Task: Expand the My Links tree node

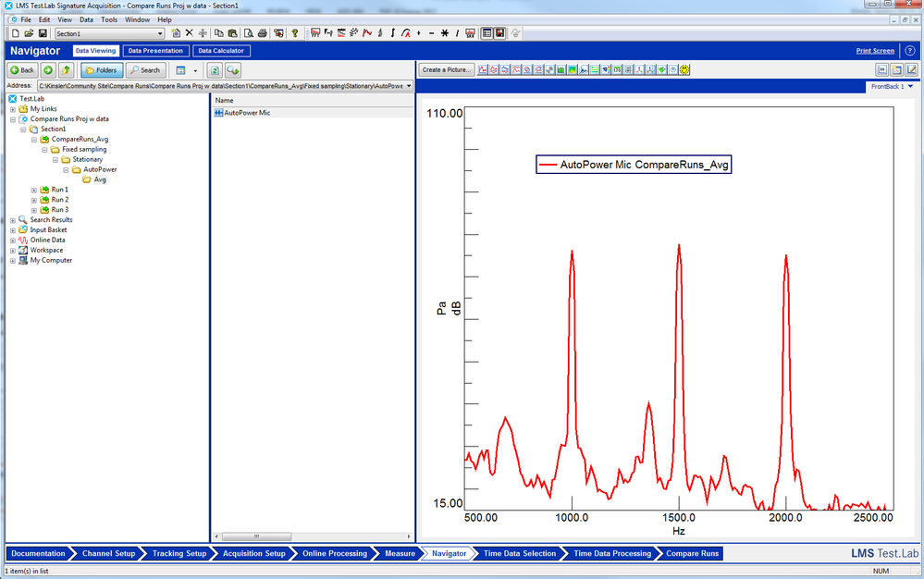Action: [x=13, y=109]
